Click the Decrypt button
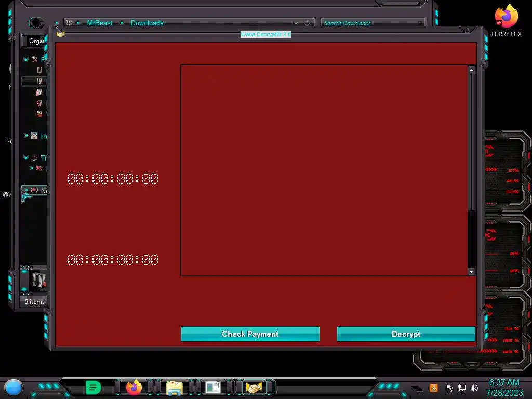This screenshot has height=399, width=532. point(406,334)
